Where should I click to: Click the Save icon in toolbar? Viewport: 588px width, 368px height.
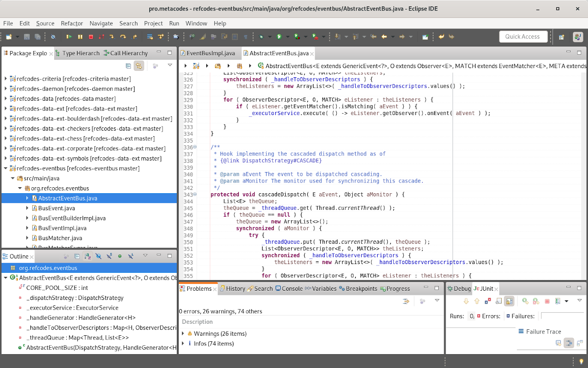(27, 37)
